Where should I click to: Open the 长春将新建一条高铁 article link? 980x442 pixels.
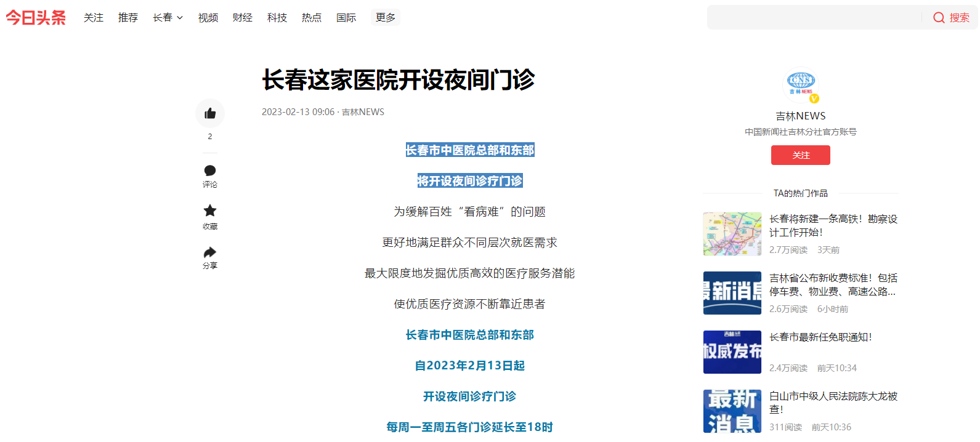tap(833, 225)
